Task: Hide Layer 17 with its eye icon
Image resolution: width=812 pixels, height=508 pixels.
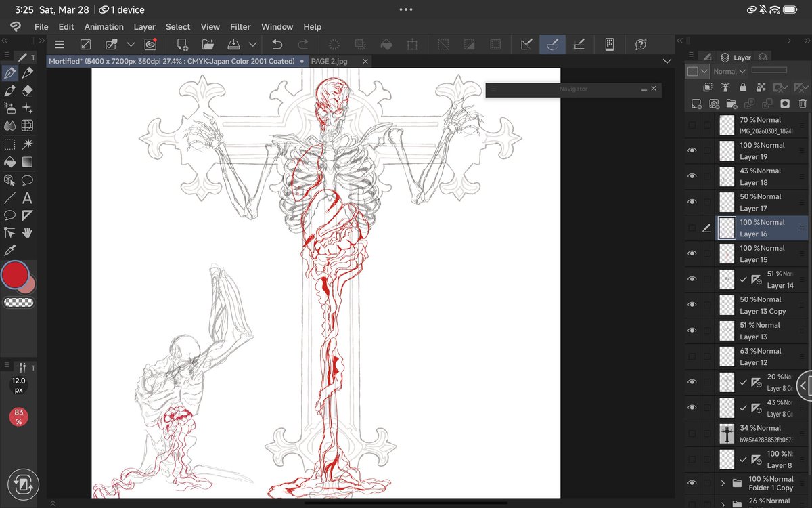Action: [x=692, y=202]
